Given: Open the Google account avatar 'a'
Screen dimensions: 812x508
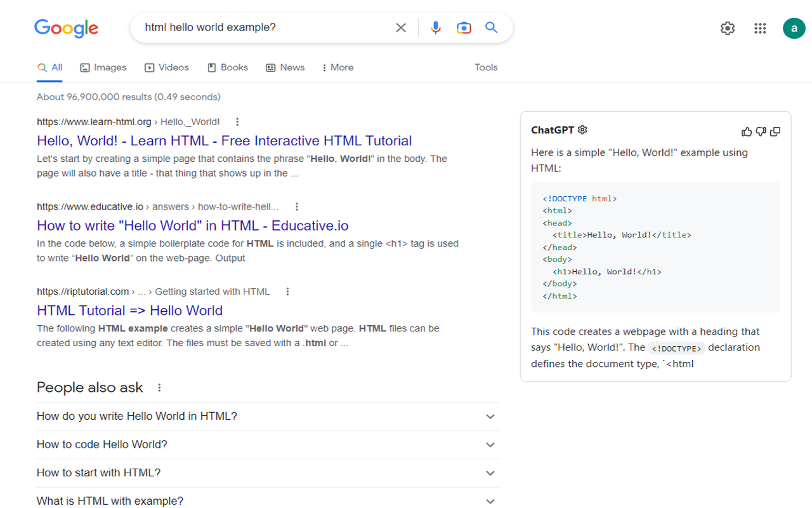Looking at the screenshot, I should pyautogui.click(x=794, y=28).
